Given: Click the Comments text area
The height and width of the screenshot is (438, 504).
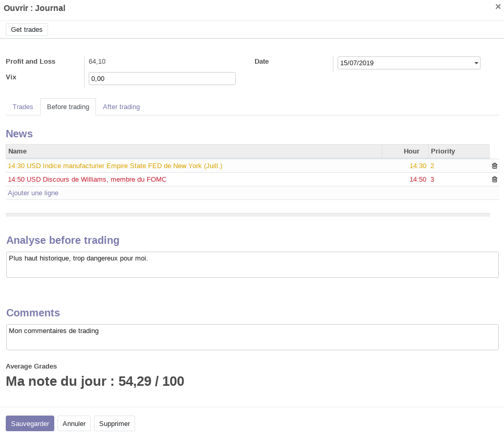Looking at the screenshot, I should 252,337.
